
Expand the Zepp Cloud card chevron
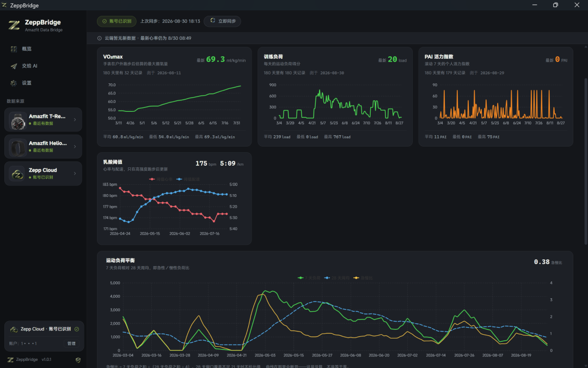pyautogui.click(x=75, y=173)
